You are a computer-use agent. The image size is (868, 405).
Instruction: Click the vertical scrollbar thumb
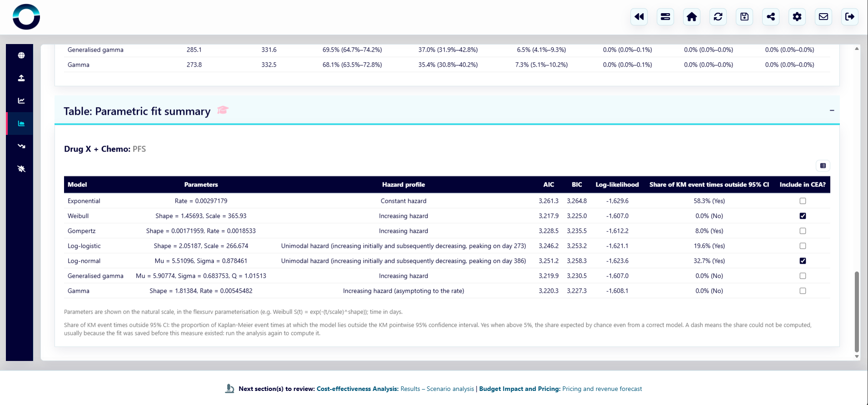tap(857, 312)
